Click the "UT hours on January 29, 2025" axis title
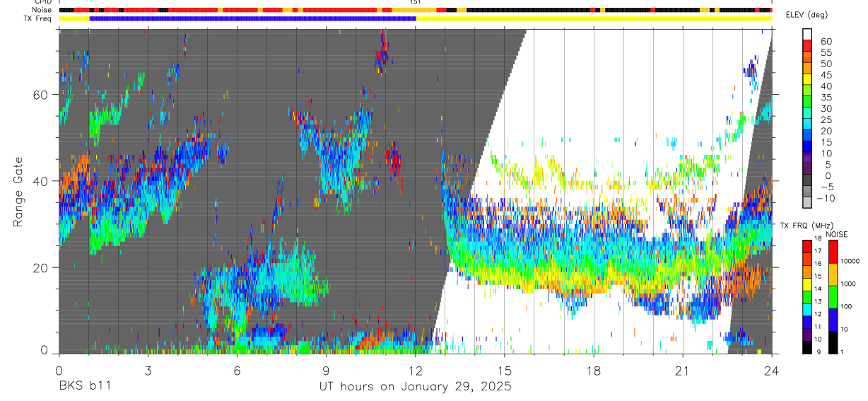The image size is (868, 401). pos(416,387)
